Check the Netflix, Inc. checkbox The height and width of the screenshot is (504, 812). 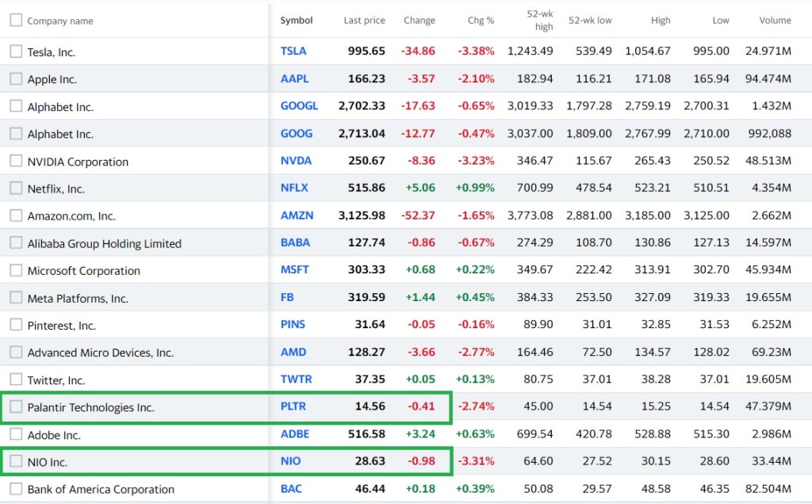point(16,189)
